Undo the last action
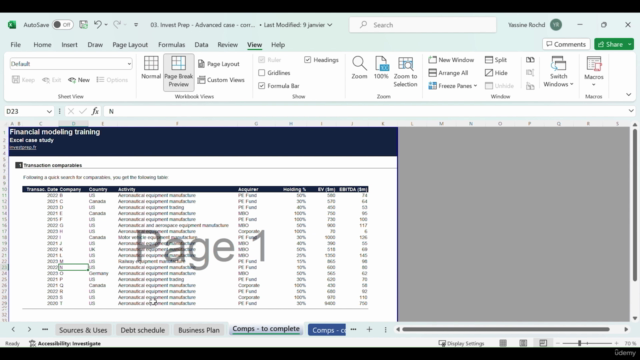The image size is (640, 360). (x=97, y=24)
